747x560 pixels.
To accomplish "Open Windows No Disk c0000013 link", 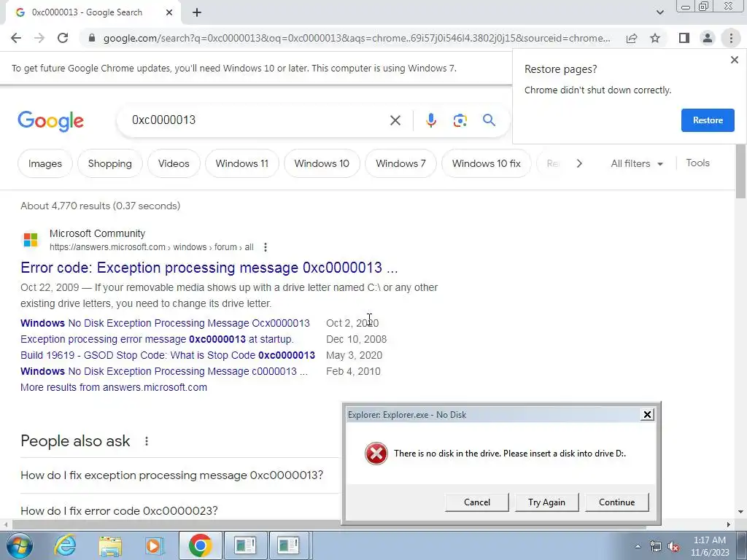I will pyautogui.click(x=164, y=371).
